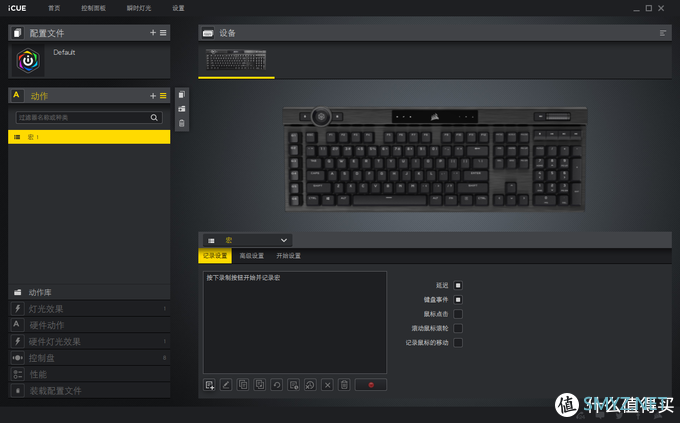Image resolution: width=680 pixels, height=423 pixels.
Task: Expand the 性能 section
Action: coord(89,374)
